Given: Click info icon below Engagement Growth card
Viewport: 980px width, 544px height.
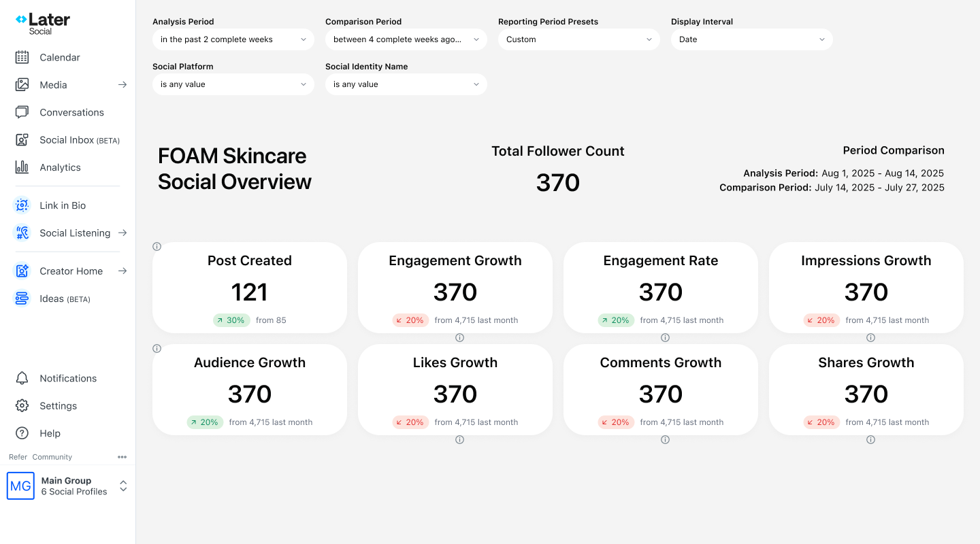Looking at the screenshot, I should [x=459, y=338].
